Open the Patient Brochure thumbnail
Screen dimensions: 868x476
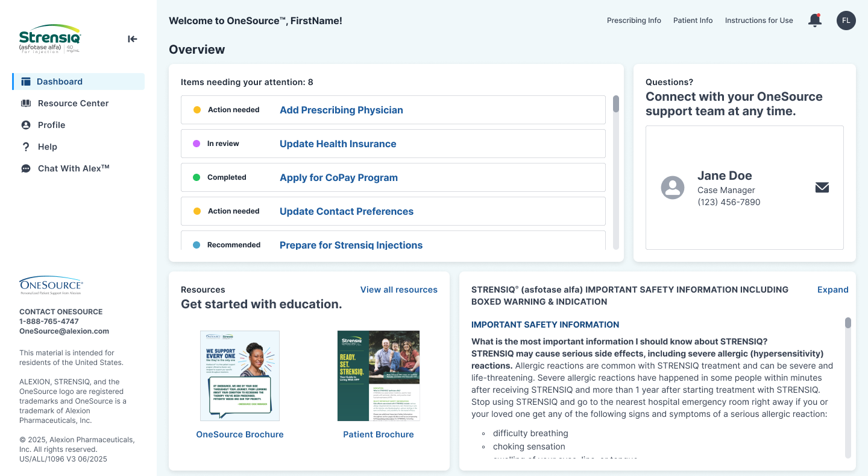coord(379,375)
